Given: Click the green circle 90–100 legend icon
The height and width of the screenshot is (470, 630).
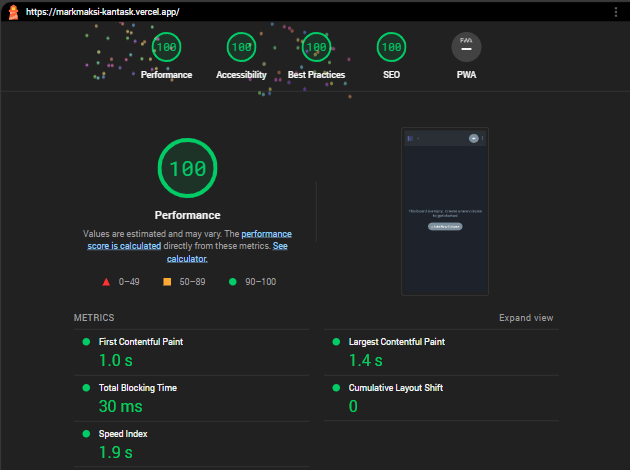Looking at the screenshot, I should [x=233, y=282].
